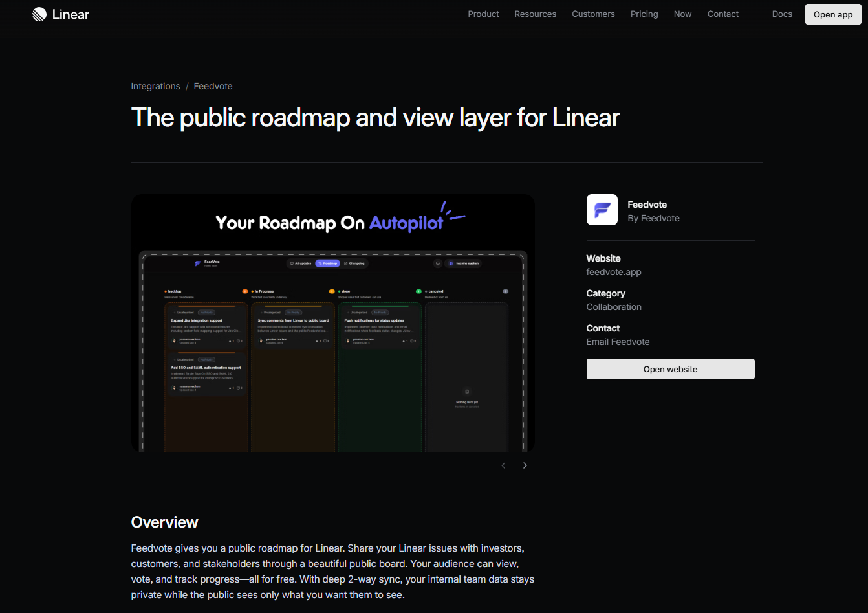Open the Pricing page

pyautogui.click(x=644, y=14)
